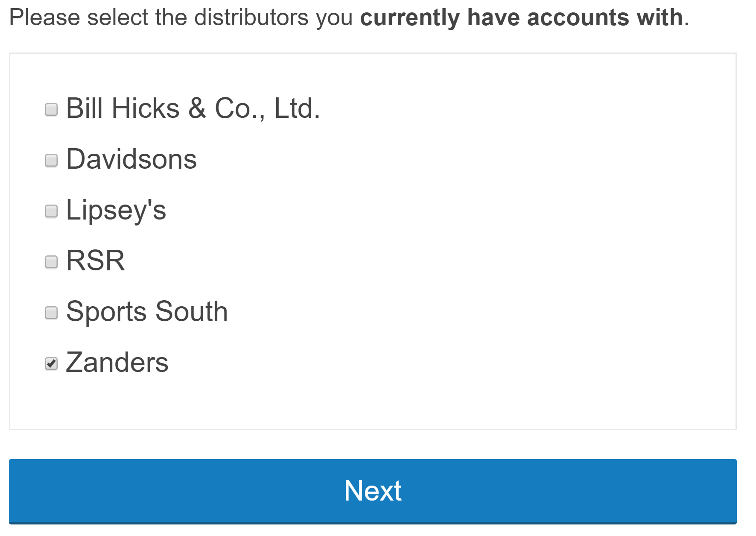
Task: Click the Sports South label text
Action: pos(147,312)
